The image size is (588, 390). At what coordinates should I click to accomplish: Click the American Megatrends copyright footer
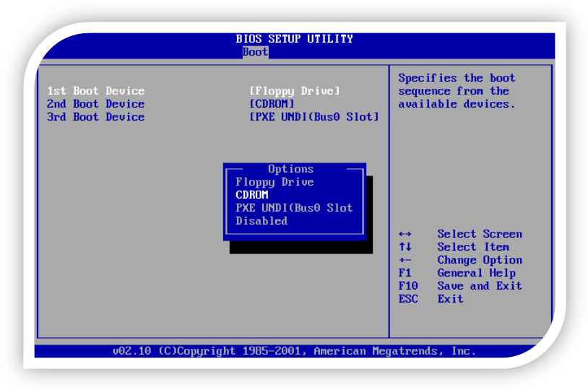[x=295, y=351]
